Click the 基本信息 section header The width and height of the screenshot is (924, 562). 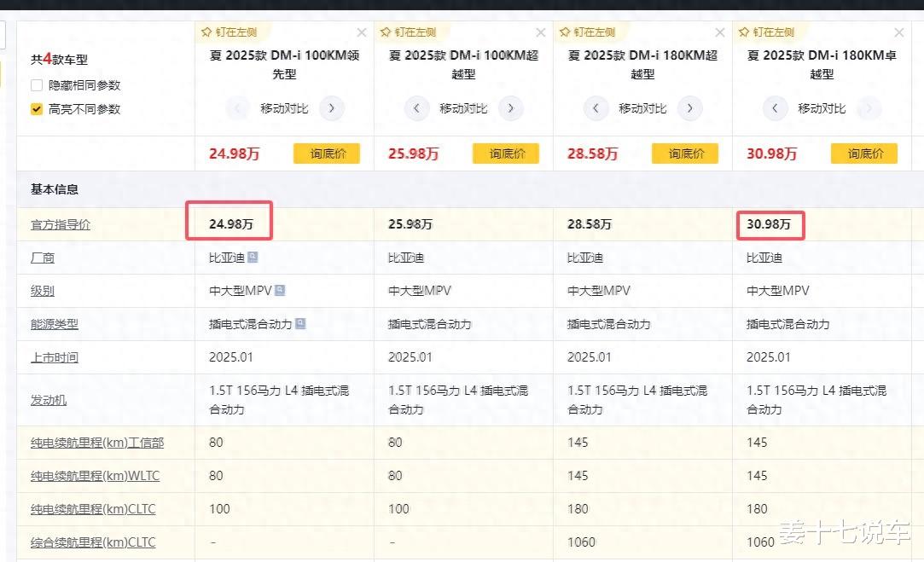[55, 189]
